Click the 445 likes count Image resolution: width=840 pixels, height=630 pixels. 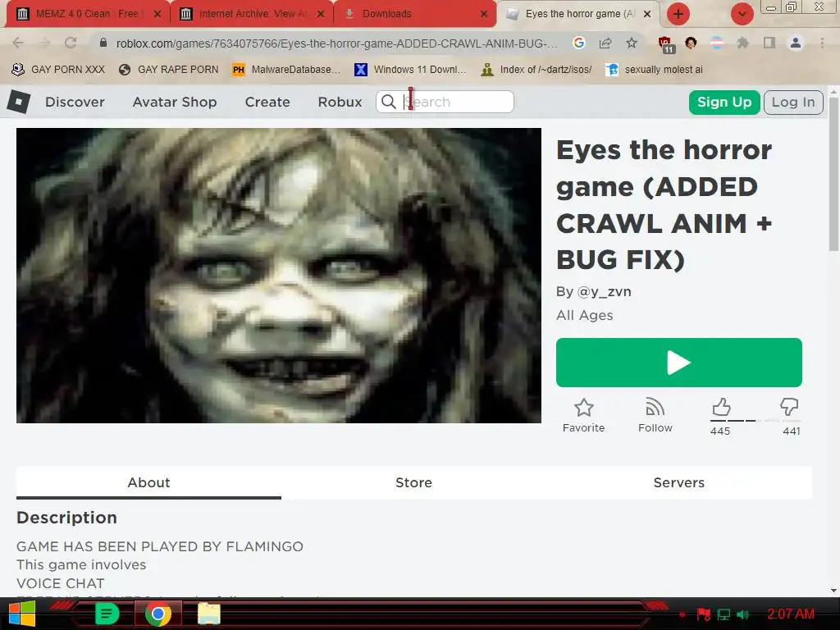pos(720,431)
